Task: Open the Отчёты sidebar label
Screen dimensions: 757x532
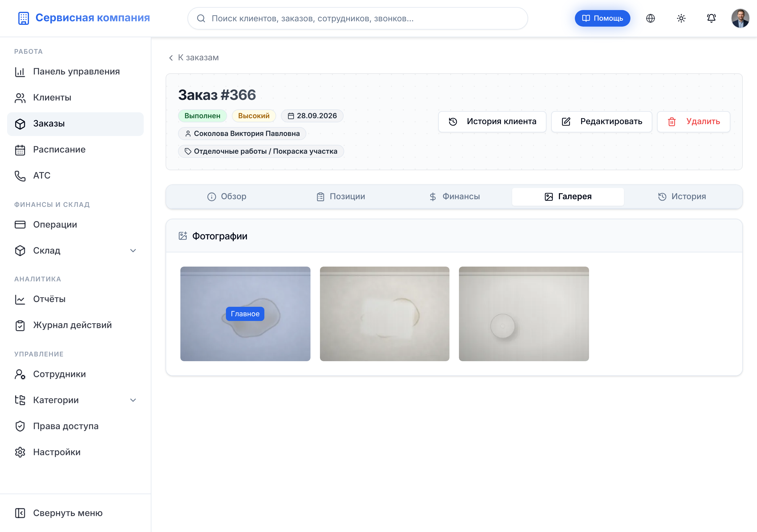Action: [49, 299]
